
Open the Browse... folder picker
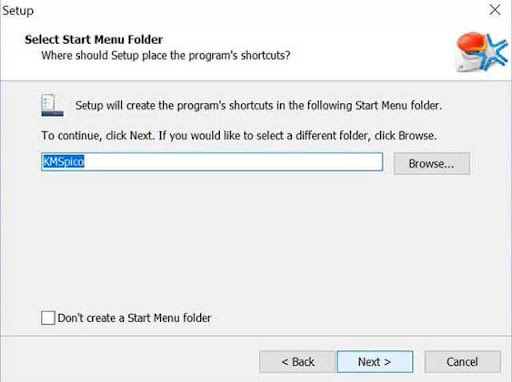[x=432, y=163]
